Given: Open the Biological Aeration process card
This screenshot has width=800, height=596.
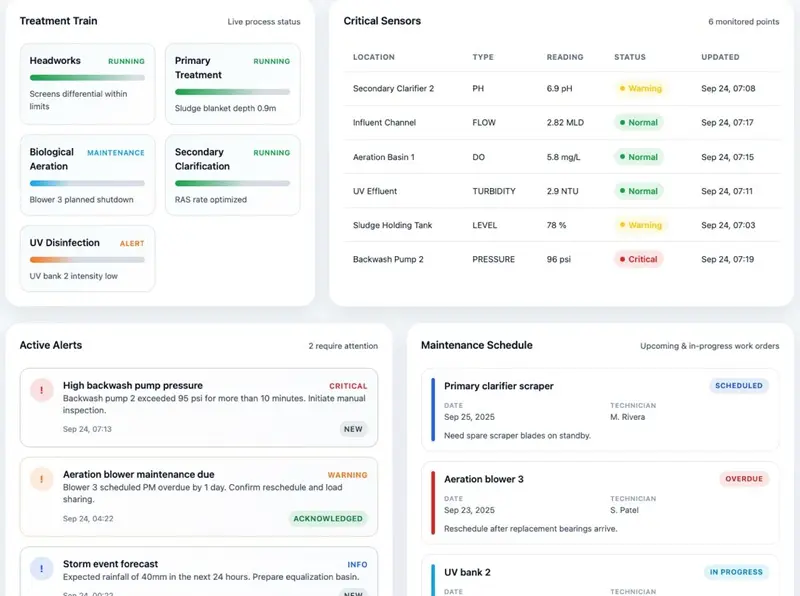Looking at the screenshot, I should [x=87, y=175].
